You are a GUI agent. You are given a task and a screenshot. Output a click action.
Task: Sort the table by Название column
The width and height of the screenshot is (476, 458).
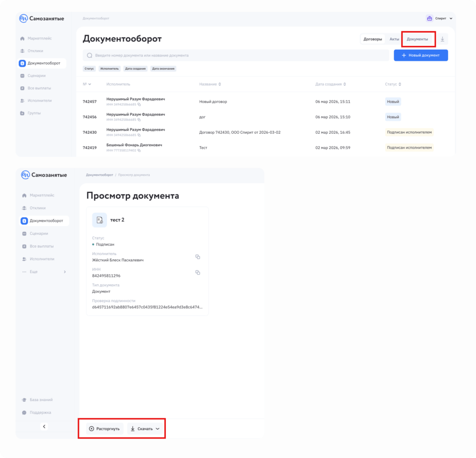(x=210, y=84)
